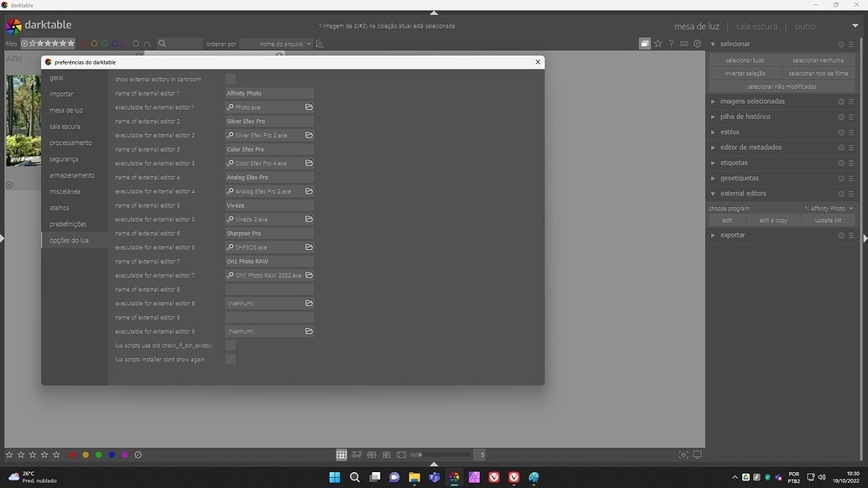Toggle lua scripts use old check_if_bin_exists
The height and width of the screenshot is (488, 868).
pyautogui.click(x=231, y=345)
